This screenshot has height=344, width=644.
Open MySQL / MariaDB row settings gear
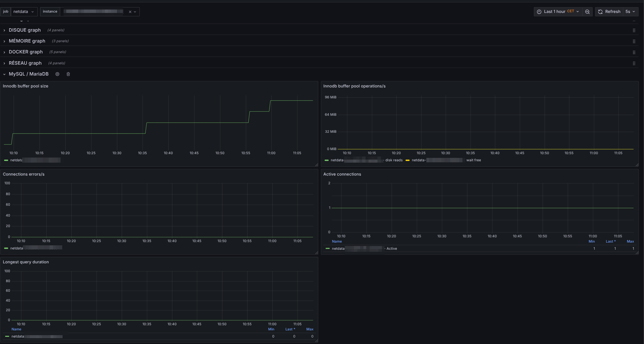[57, 74]
